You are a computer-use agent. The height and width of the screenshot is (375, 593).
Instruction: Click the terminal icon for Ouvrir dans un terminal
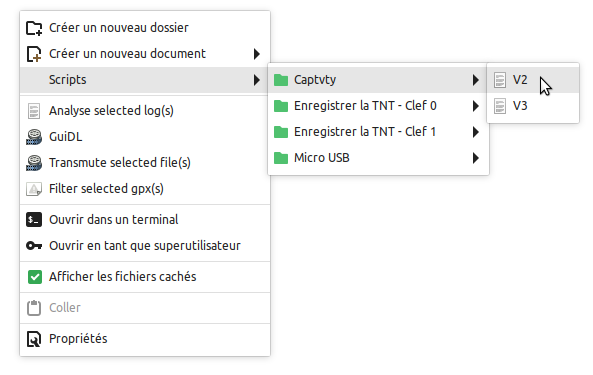(34, 220)
